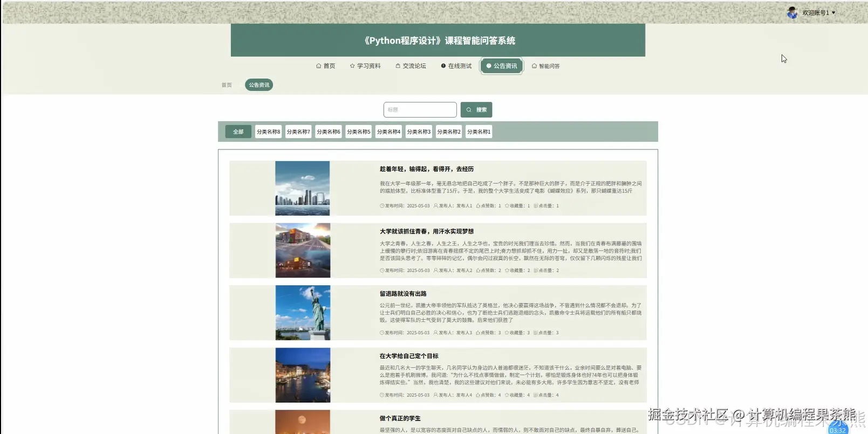Image resolution: width=868 pixels, height=434 pixels.
Task: Open Statue of Liberty article thumbnail
Action: (x=303, y=313)
